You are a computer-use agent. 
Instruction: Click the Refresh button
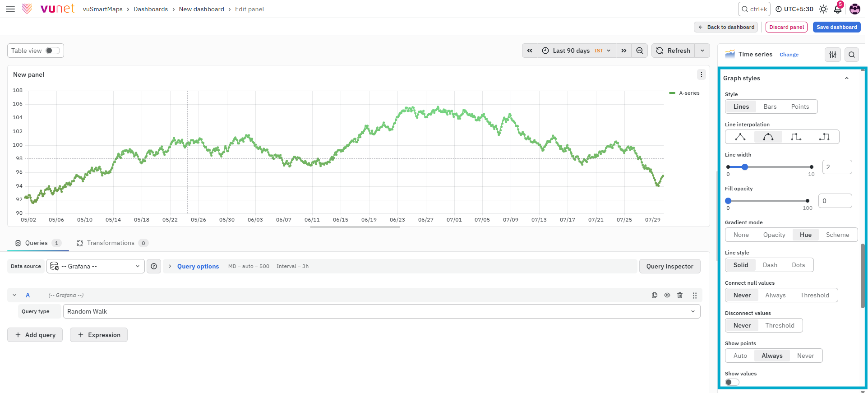click(x=673, y=51)
